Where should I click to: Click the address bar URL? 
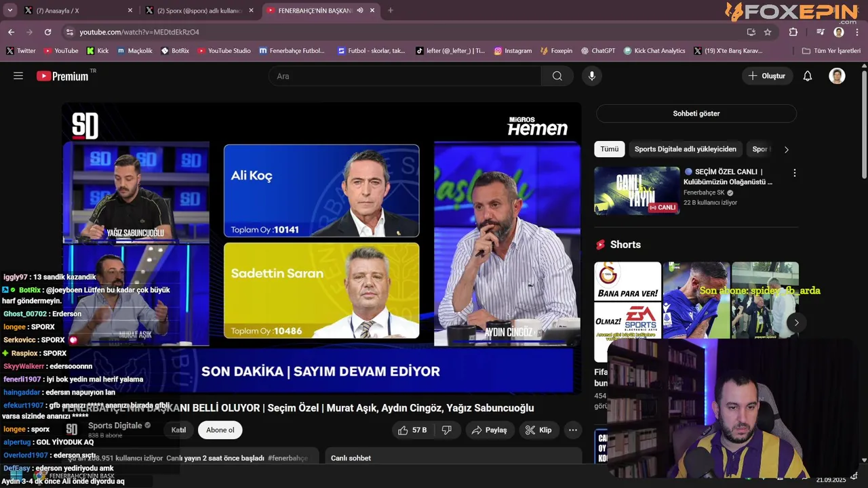click(139, 32)
